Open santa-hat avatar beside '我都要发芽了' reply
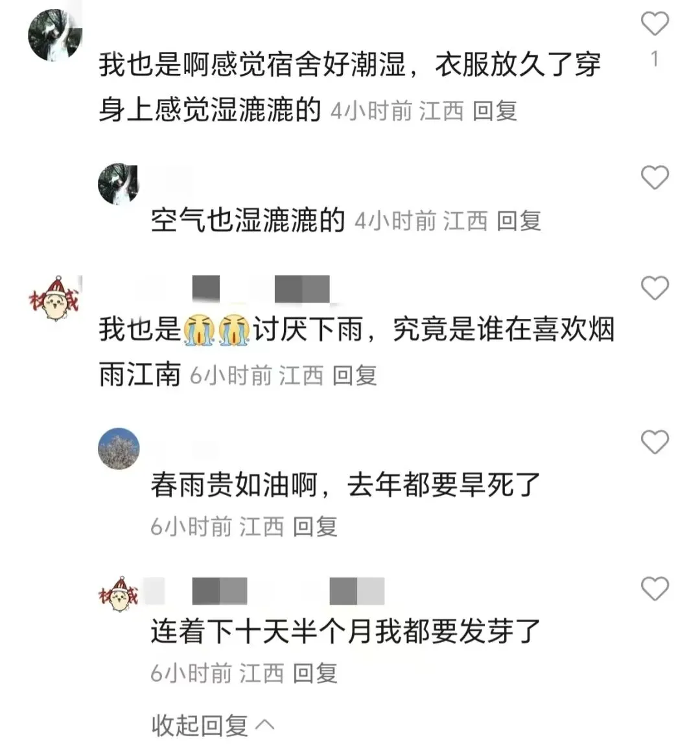700x755 pixels. point(119,594)
